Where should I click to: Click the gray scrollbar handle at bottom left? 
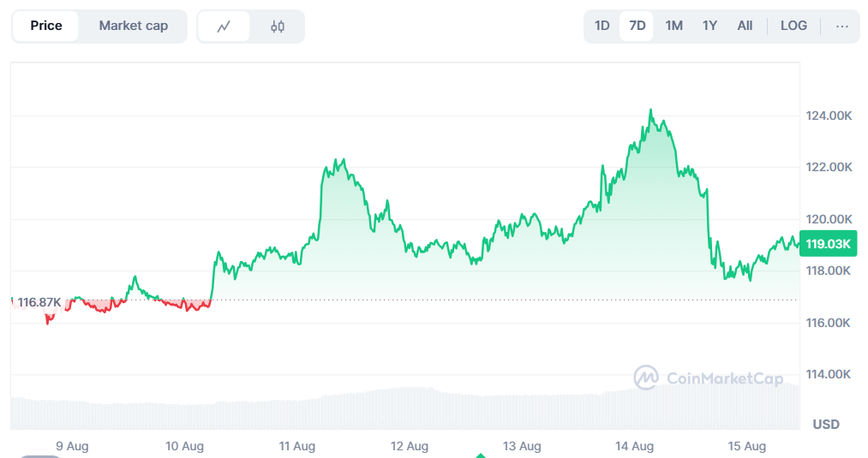point(39,456)
